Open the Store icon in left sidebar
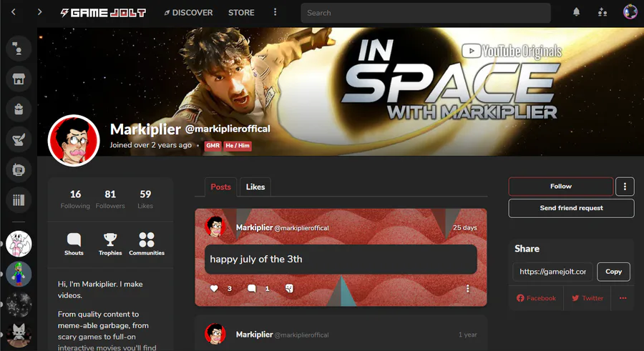The width and height of the screenshot is (644, 351). tap(19, 79)
